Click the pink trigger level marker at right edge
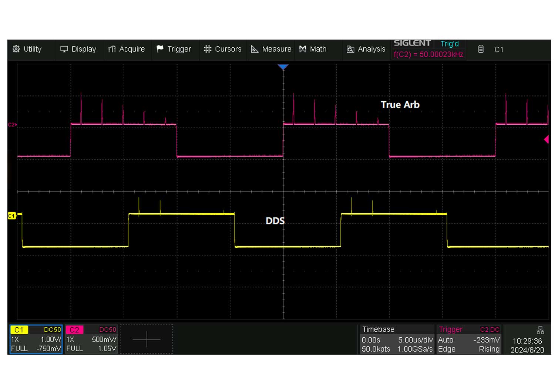 pos(546,139)
